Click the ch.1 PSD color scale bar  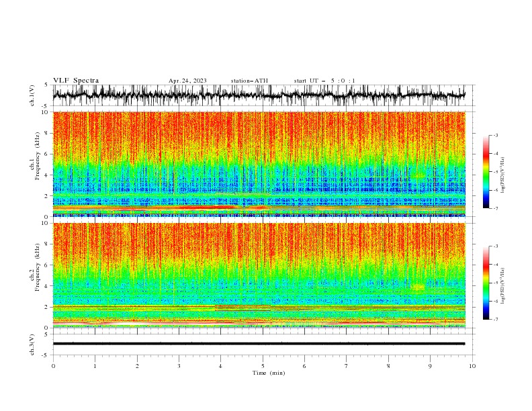point(486,172)
